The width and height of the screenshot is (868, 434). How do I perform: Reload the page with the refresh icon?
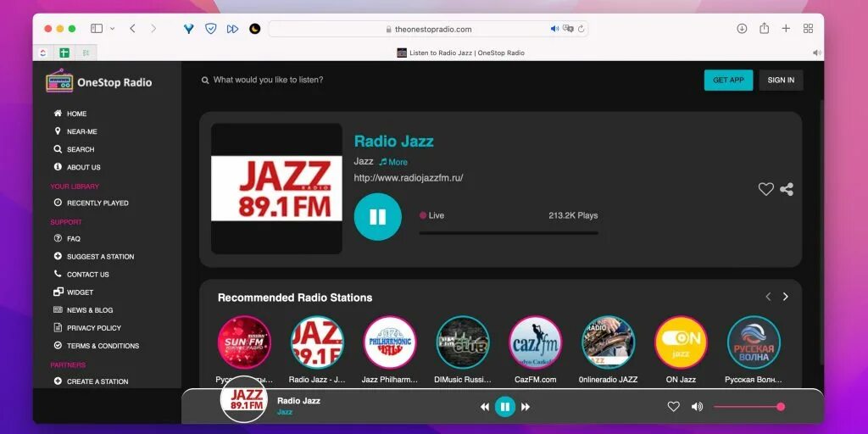pos(581,29)
